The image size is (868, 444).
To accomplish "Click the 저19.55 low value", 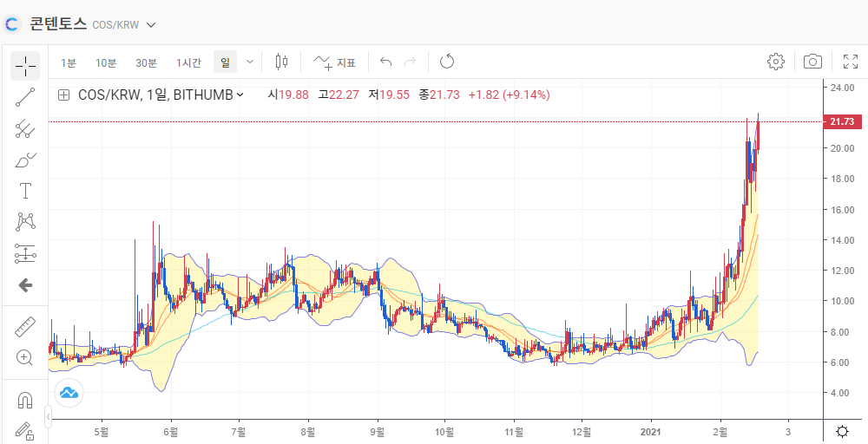I will 389,95.
